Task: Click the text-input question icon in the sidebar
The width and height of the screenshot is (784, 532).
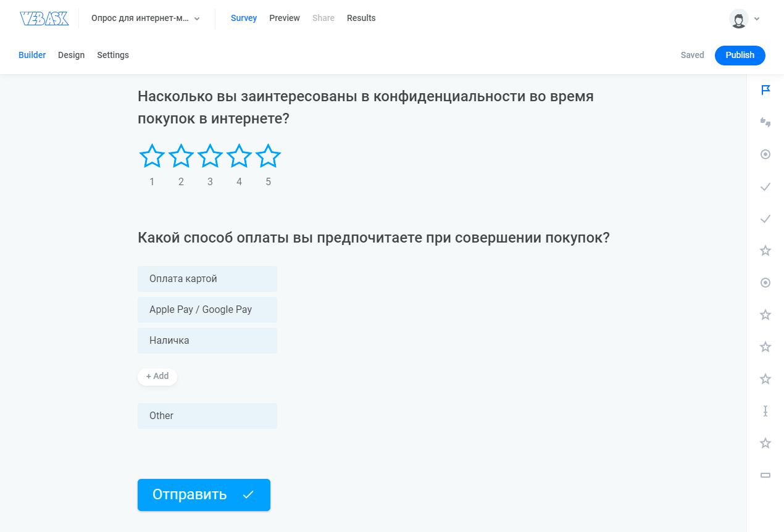Action: (x=765, y=411)
